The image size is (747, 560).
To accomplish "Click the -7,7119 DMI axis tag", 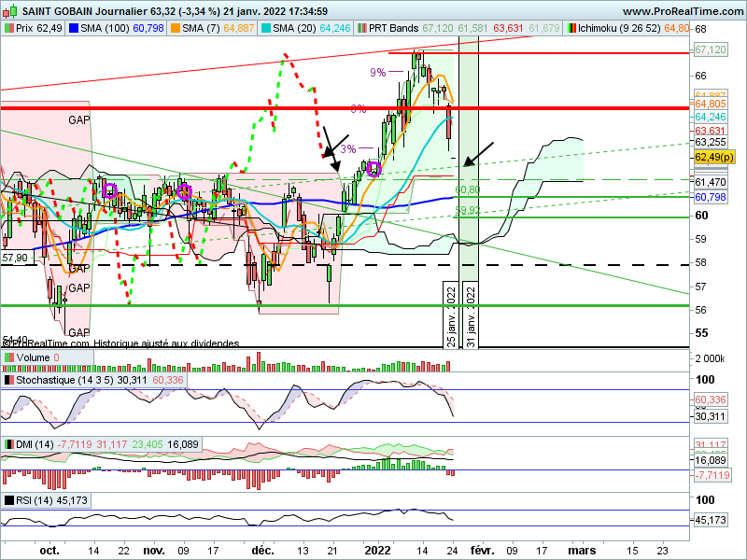I will pos(712,475).
